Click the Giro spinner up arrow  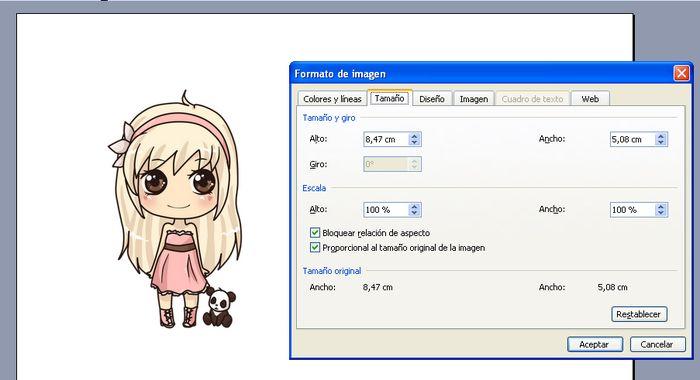(415, 161)
